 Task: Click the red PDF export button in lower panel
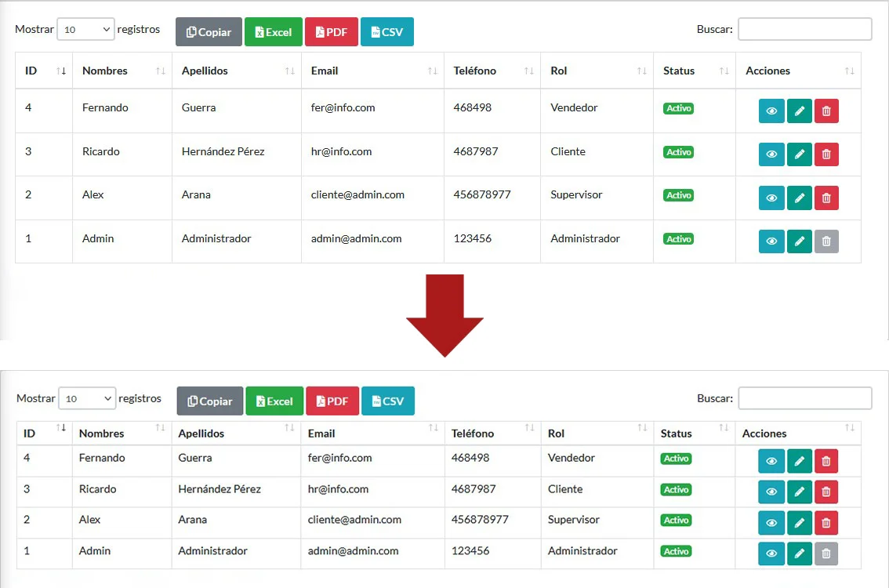[332, 401]
